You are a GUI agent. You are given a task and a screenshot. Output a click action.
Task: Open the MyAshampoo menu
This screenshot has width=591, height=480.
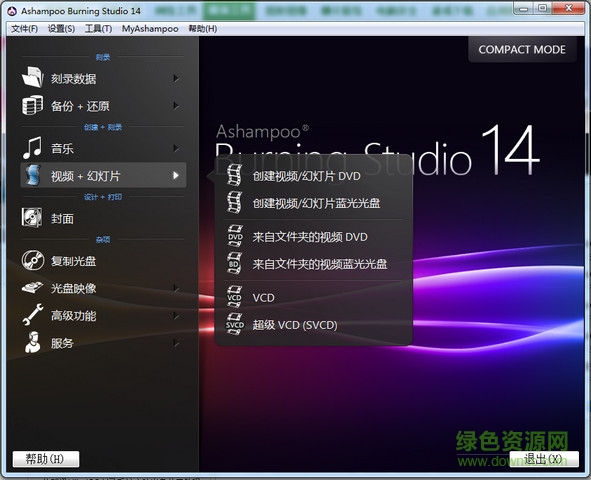coord(150,29)
